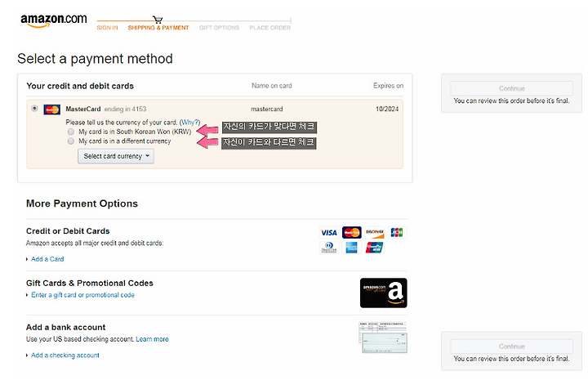The width and height of the screenshot is (588, 380).
Task: Expand Enter a gift card or promotional code
Action: point(82,295)
